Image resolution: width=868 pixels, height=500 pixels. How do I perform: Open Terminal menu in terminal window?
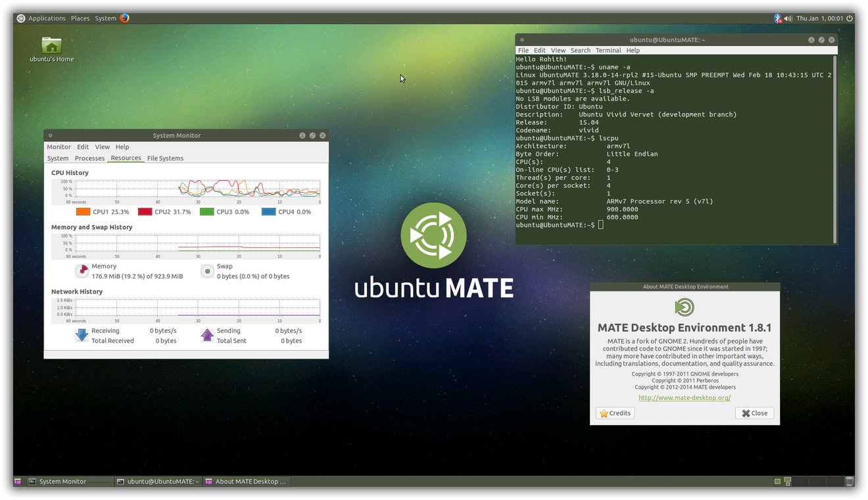tap(608, 50)
